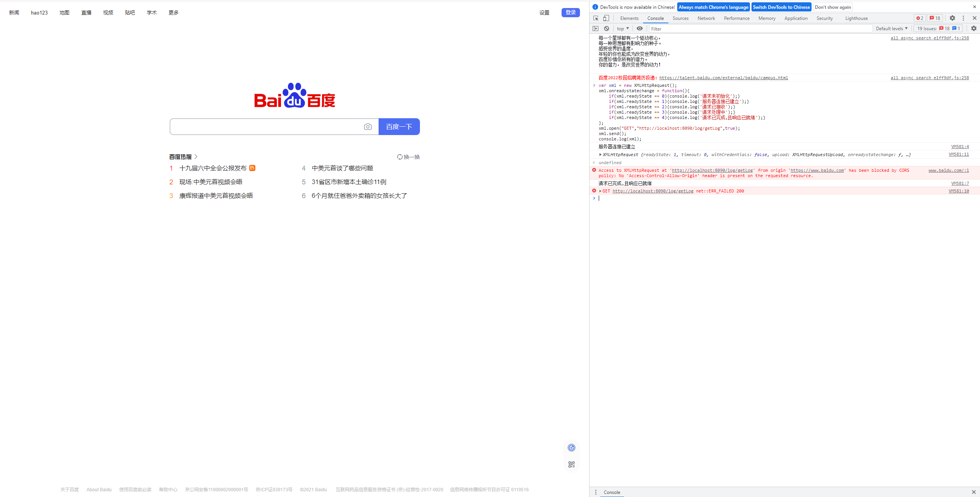Click the camera icon in the search box

[x=367, y=127]
